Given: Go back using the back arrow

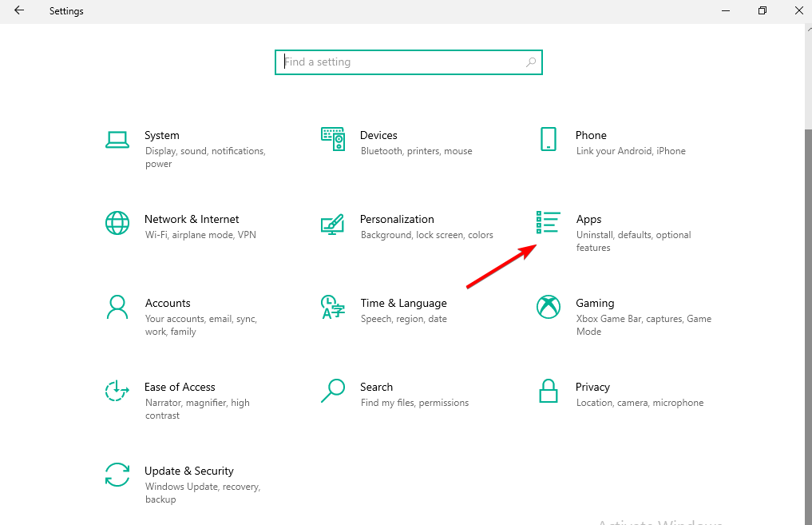Looking at the screenshot, I should pos(19,11).
